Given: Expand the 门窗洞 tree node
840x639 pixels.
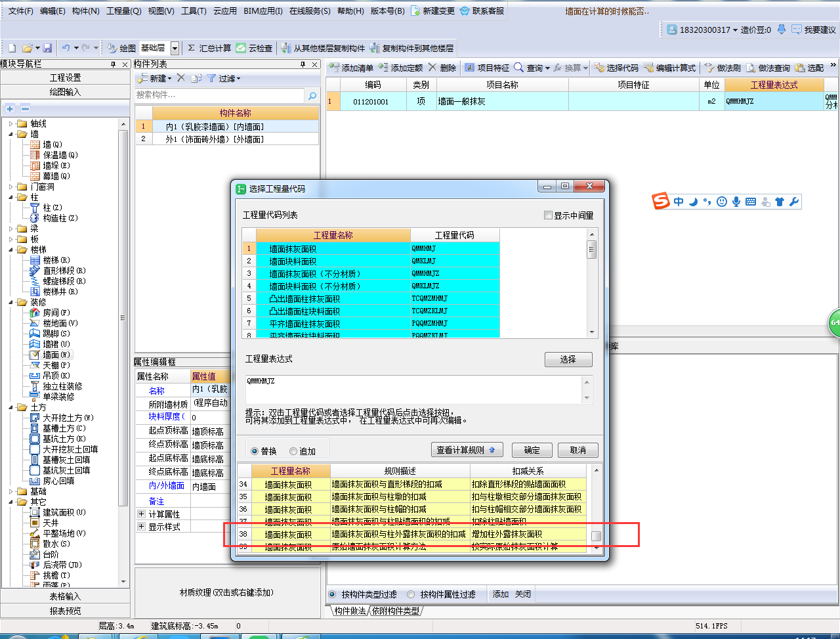Looking at the screenshot, I should 11,187.
